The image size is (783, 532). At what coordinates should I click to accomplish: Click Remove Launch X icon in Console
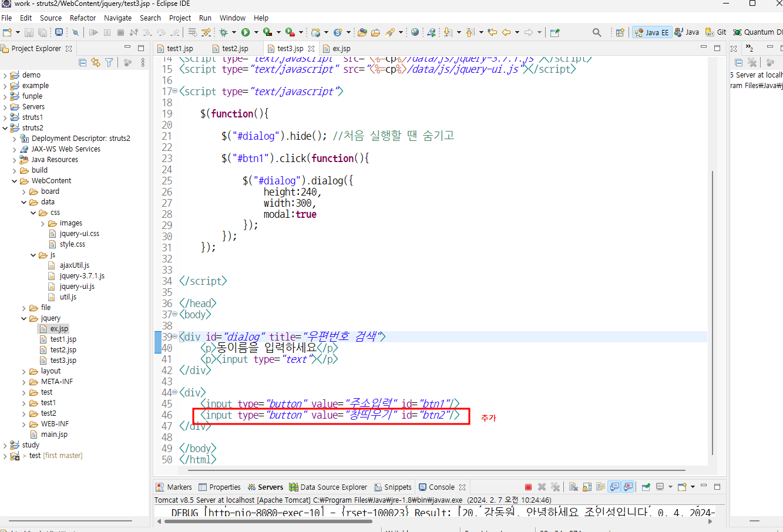coord(542,487)
